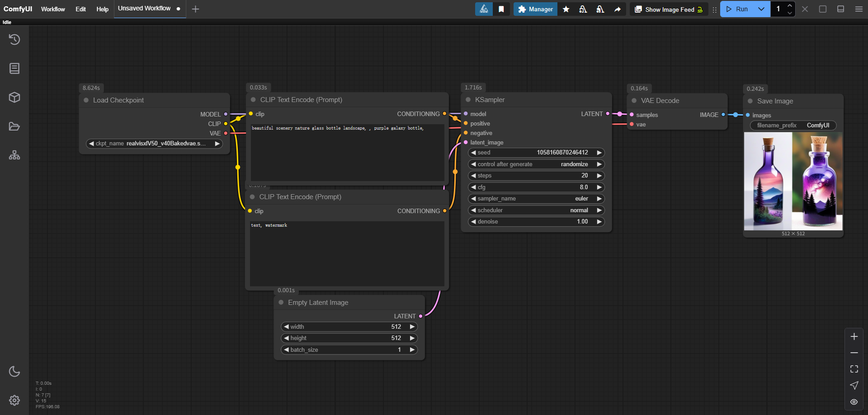
Task: Click Show Image Feed button
Action: coord(669,9)
